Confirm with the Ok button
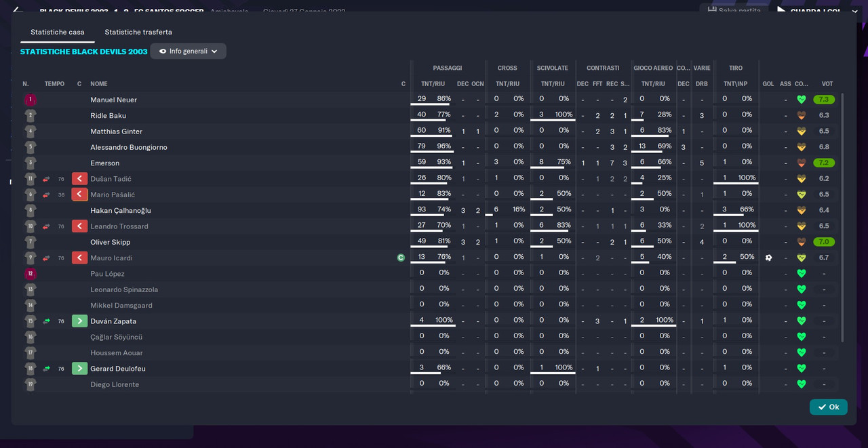868x448 pixels. [x=829, y=407]
